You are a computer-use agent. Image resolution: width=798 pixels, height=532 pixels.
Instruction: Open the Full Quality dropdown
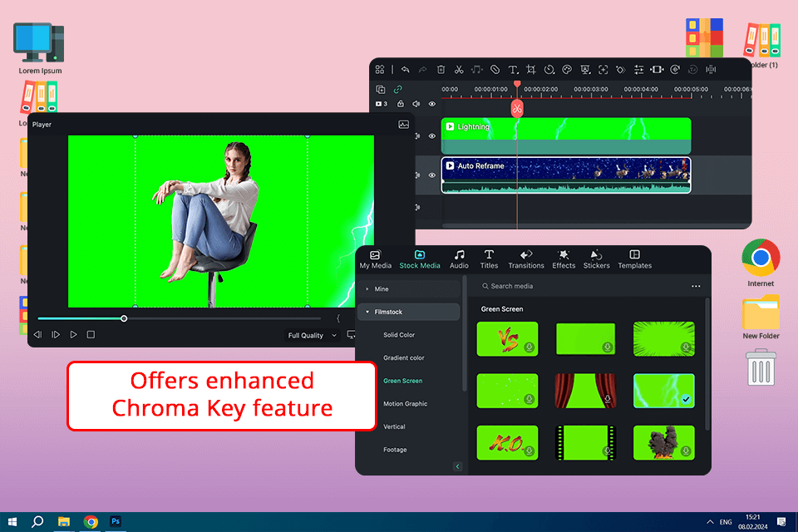pos(313,335)
